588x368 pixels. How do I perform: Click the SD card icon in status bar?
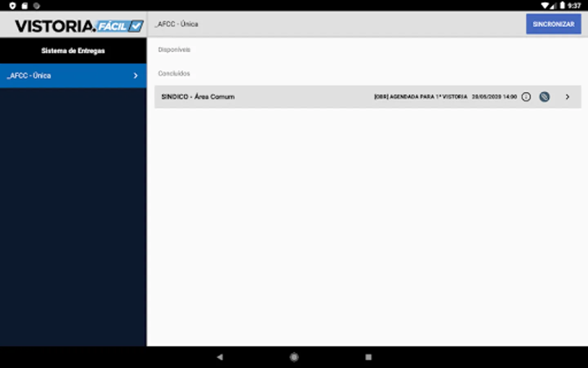24,6
